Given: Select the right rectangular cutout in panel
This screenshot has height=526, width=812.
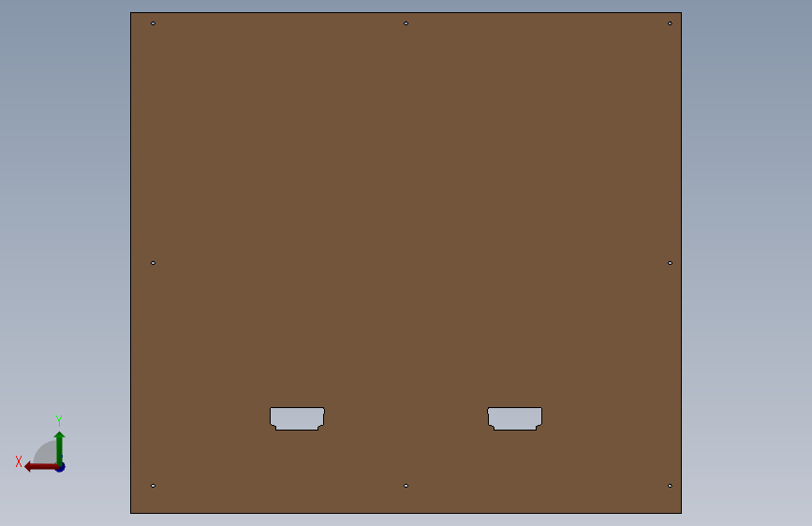Looking at the screenshot, I should (x=515, y=418).
